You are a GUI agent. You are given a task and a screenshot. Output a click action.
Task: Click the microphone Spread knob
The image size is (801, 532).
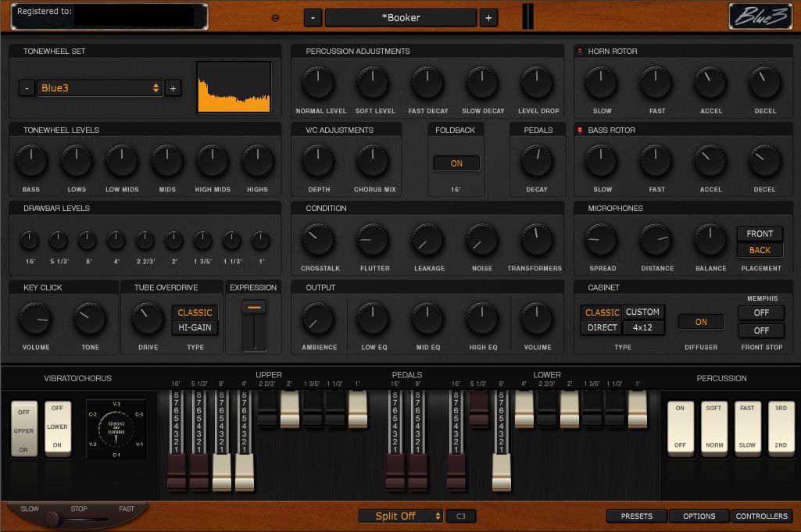[601, 240]
